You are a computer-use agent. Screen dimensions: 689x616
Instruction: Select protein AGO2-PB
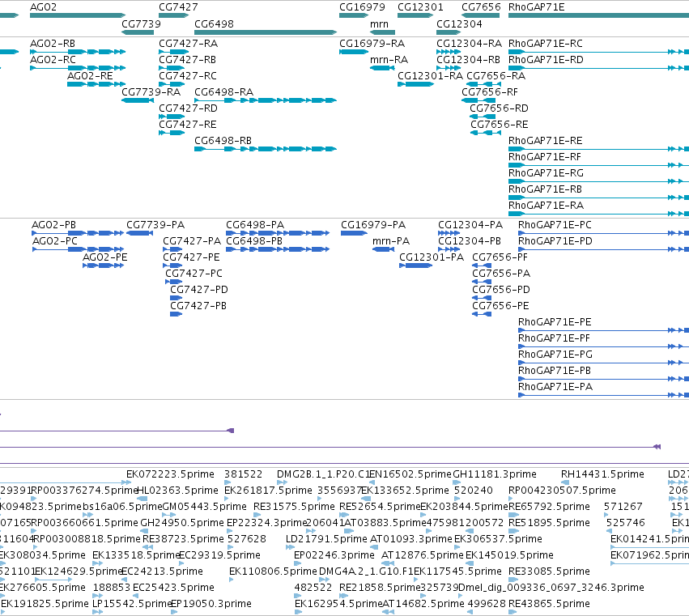tap(53, 225)
